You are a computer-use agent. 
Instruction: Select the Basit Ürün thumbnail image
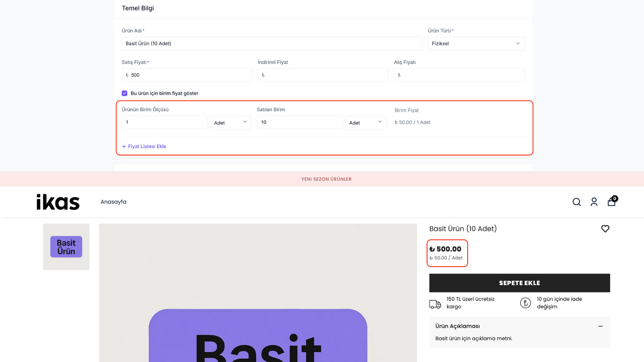(x=66, y=247)
